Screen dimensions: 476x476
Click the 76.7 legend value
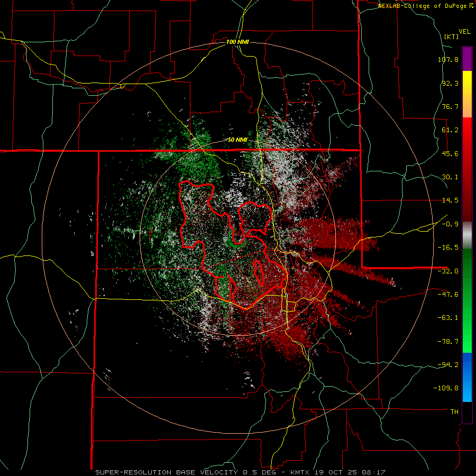450,106
